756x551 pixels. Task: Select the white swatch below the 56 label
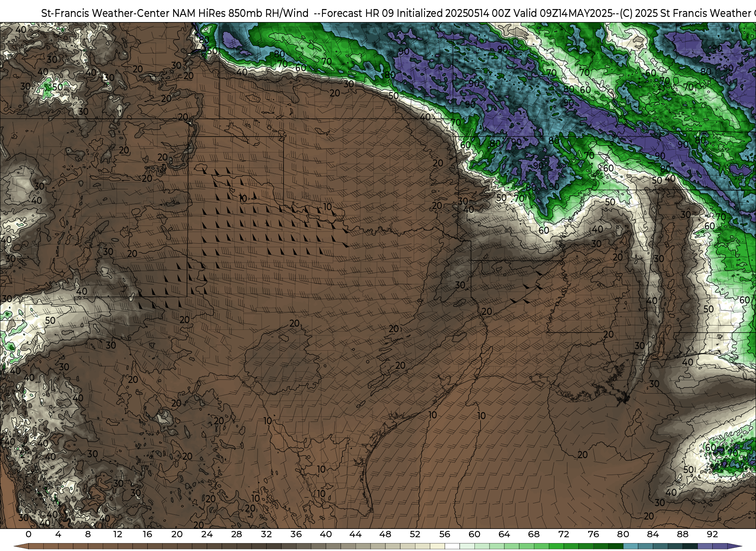pos(452,546)
